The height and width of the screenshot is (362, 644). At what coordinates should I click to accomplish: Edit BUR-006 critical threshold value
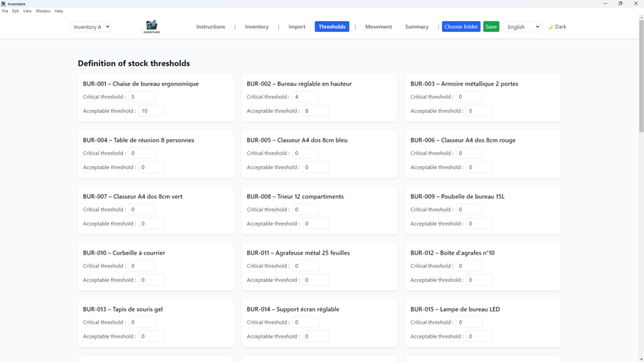coord(470,153)
